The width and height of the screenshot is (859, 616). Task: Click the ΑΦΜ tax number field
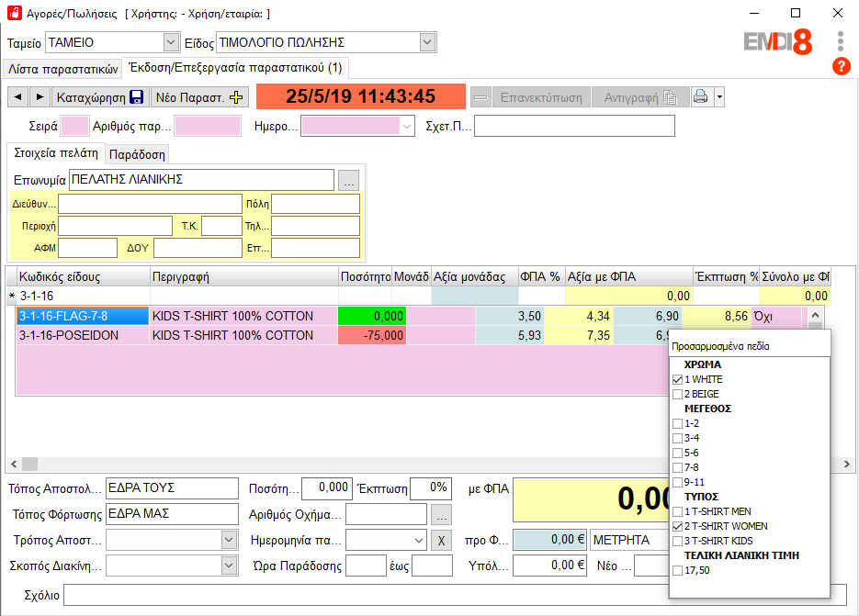87,248
